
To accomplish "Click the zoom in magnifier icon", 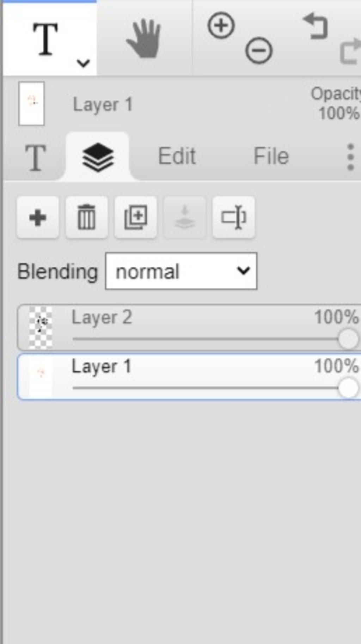I will tap(221, 25).
